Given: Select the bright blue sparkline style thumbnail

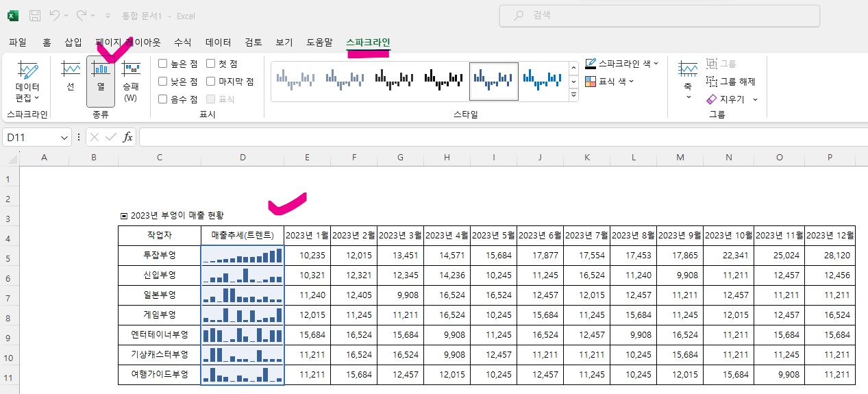Looking at the screenshot, I should pyautogui.click(x=542, y=81).
